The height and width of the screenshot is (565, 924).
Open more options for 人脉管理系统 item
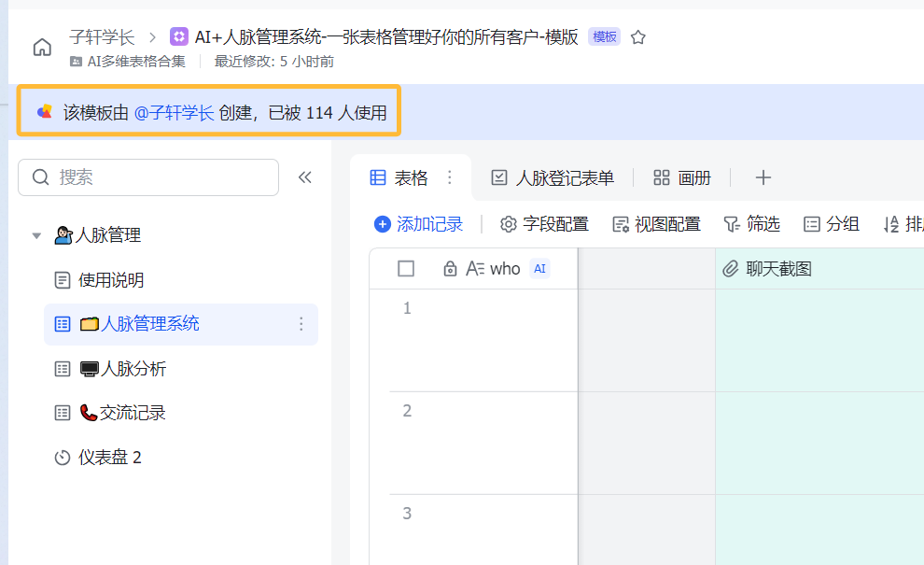301,324
